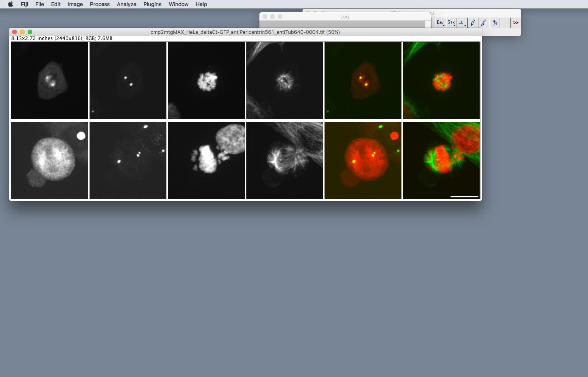Open the Image menu
588x377 pixels.
coord(75,4)
